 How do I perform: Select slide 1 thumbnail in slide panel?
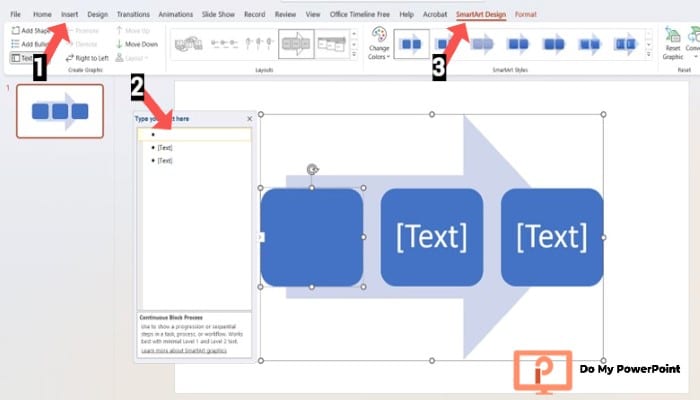pos(60,111)
